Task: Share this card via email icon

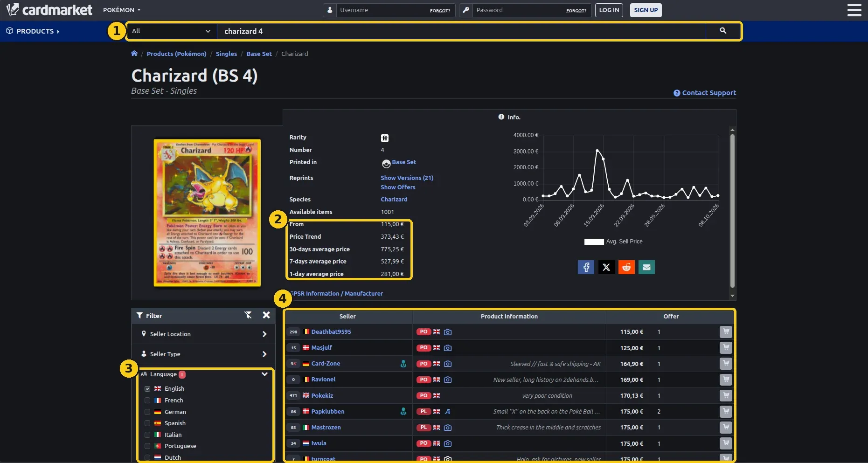Action: [x=646, y=267]
